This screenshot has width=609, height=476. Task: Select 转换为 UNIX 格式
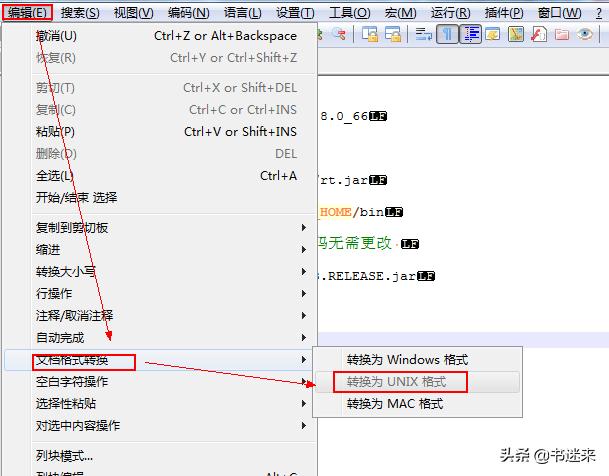(x=417, y=382)
